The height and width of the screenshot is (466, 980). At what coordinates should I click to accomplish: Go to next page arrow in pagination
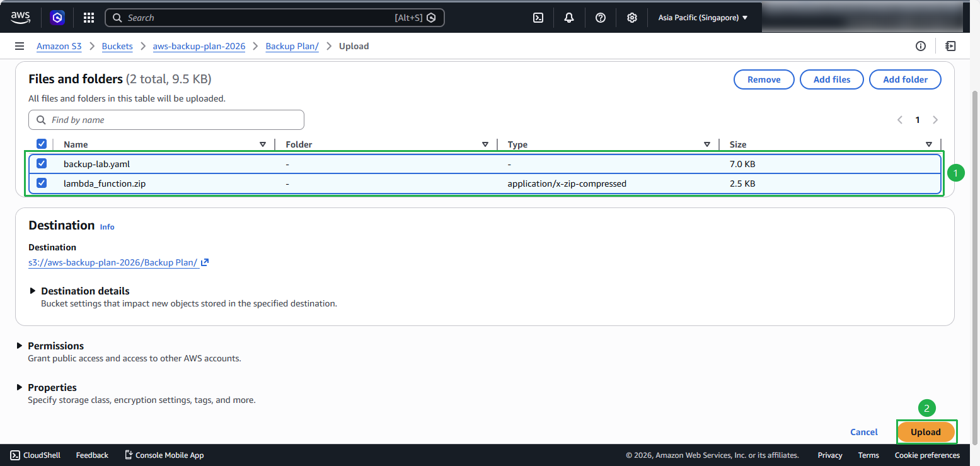935,120
